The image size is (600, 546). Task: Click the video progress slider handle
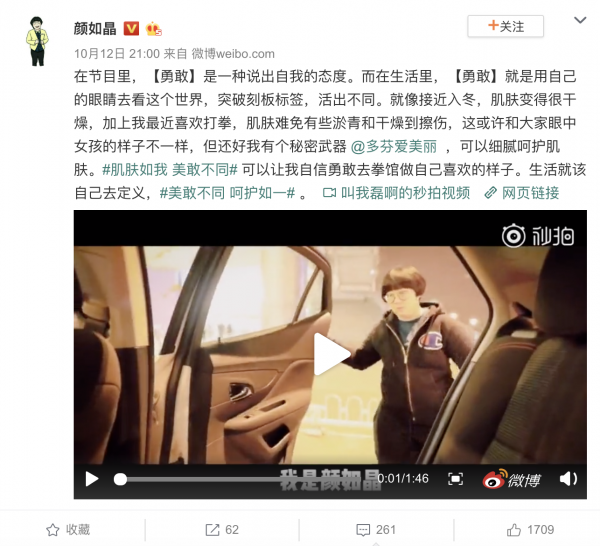(120, 479)
